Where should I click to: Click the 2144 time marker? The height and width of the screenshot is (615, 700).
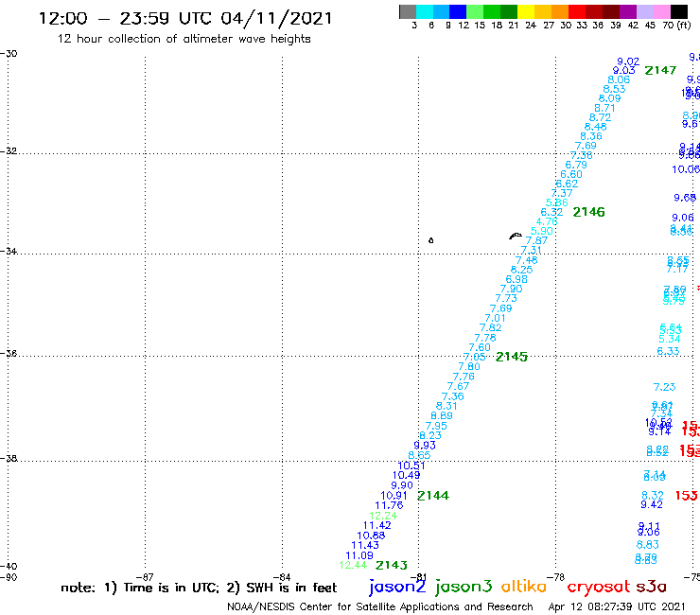433,496
